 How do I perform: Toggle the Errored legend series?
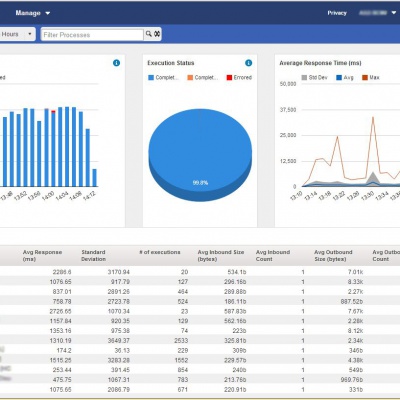coord(239,77)
